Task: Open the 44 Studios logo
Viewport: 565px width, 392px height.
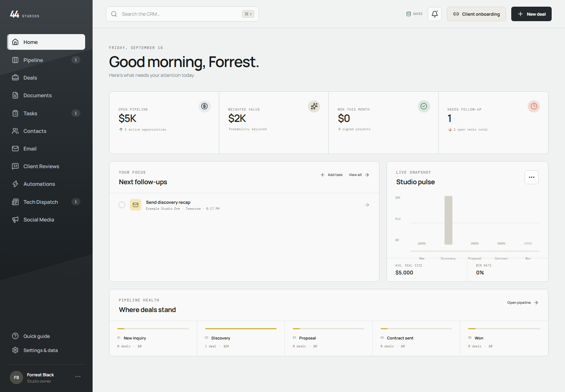Action: pyautogui.click(x=24, y=15)
